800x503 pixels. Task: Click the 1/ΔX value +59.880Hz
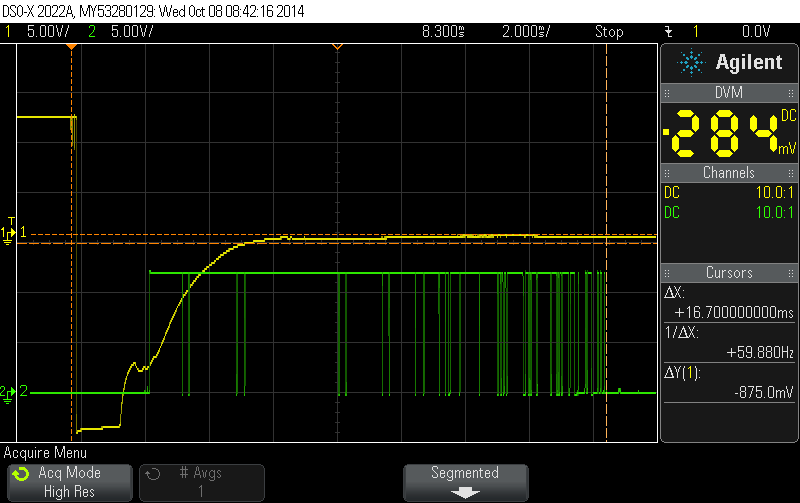(760, 353)
